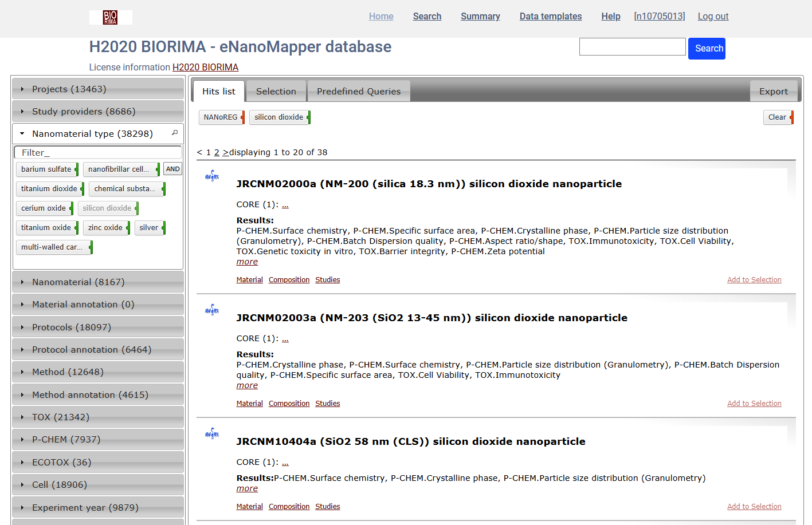The image size is (812, 525).
Task: Remove the NANoREG filter tag via red marker
Action: [243, 117]
